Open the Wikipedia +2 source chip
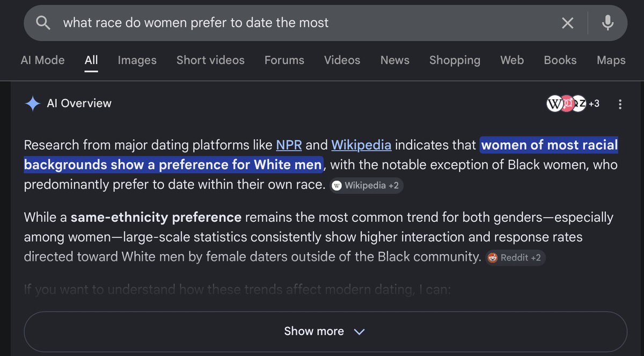This screenshot has height=356, width=644. click(x=366, y=186)
